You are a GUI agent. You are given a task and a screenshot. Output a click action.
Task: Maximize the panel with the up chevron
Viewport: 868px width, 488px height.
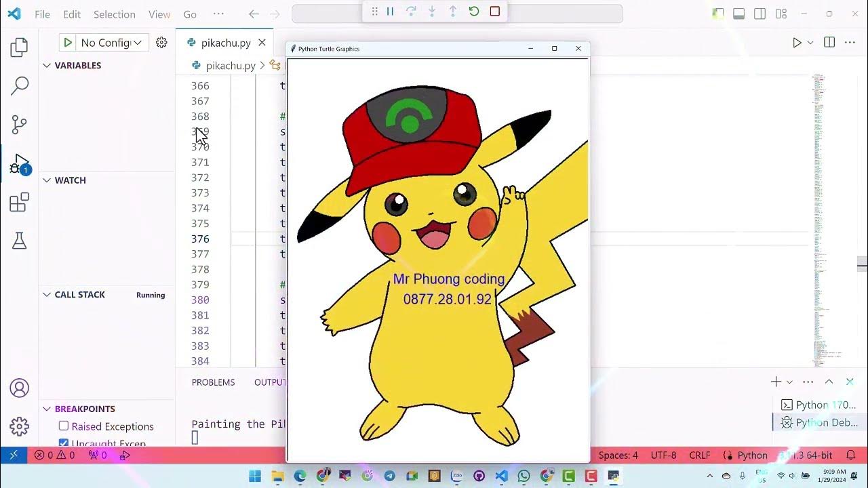point(829,382)
